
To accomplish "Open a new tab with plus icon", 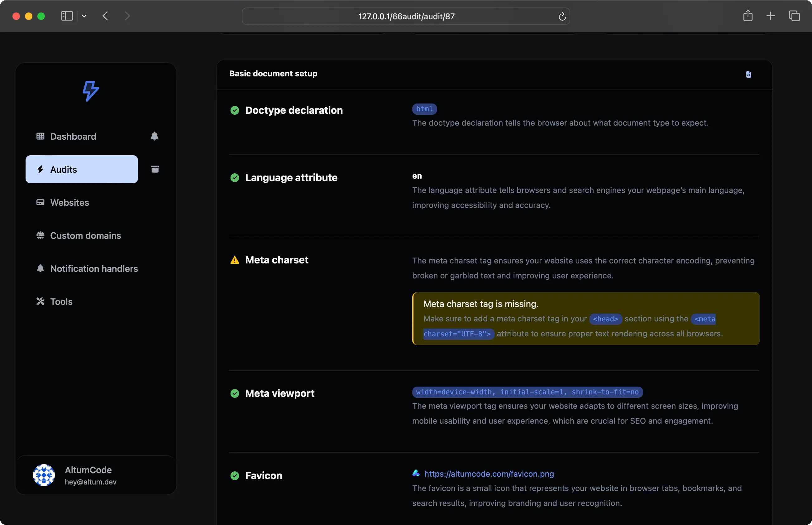I will pyautogui.click(x=771, y=16).
